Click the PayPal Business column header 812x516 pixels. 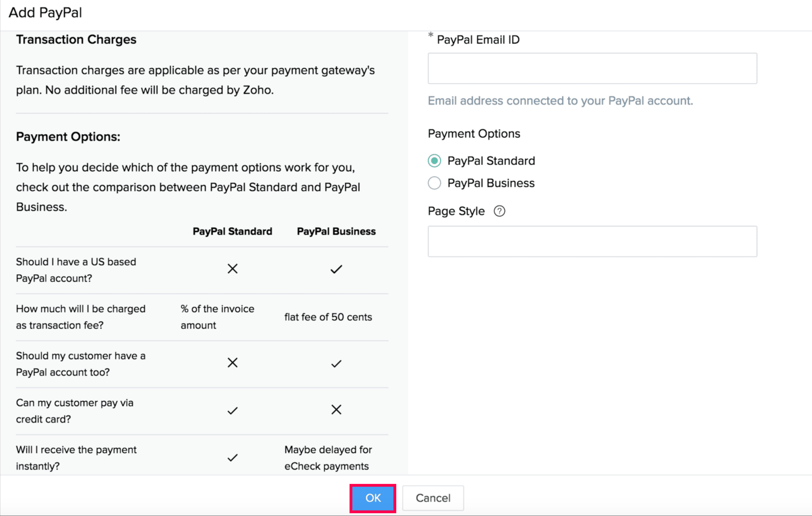coord(336,231)
